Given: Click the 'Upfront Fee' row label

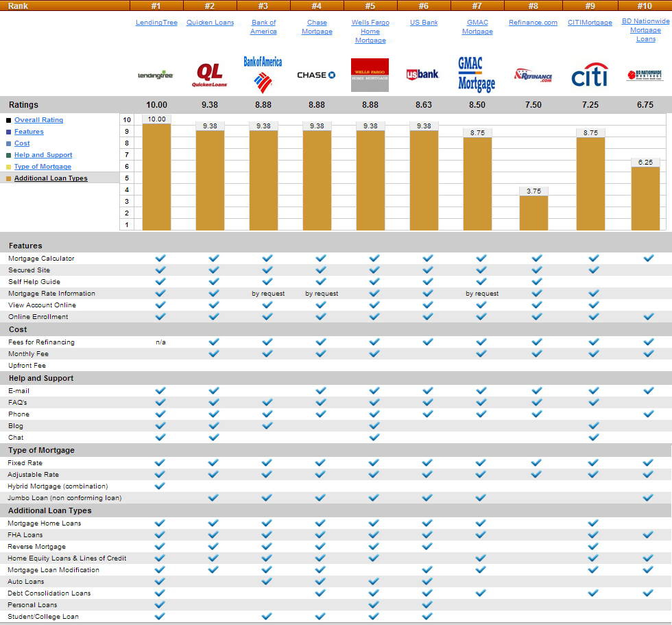Looking at the screenshot, I should point(27,365).
